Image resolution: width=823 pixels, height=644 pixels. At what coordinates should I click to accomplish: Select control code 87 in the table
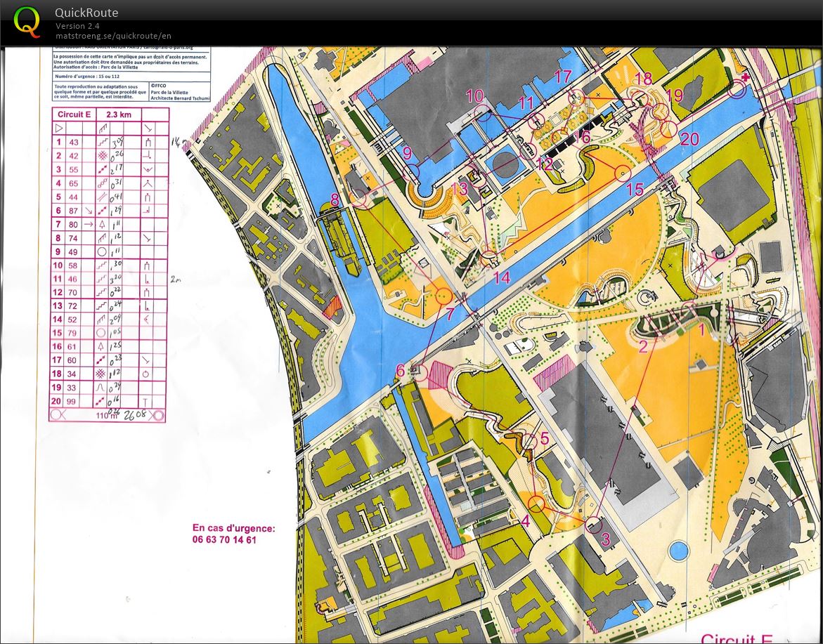tap(74, 211)
